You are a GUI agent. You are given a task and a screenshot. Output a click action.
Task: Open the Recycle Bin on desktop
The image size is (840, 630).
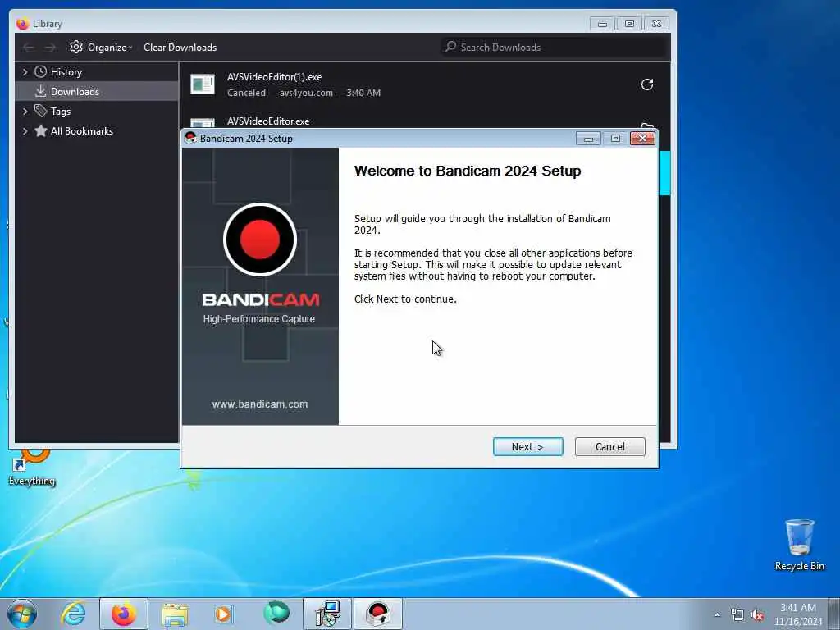point(799,545)
